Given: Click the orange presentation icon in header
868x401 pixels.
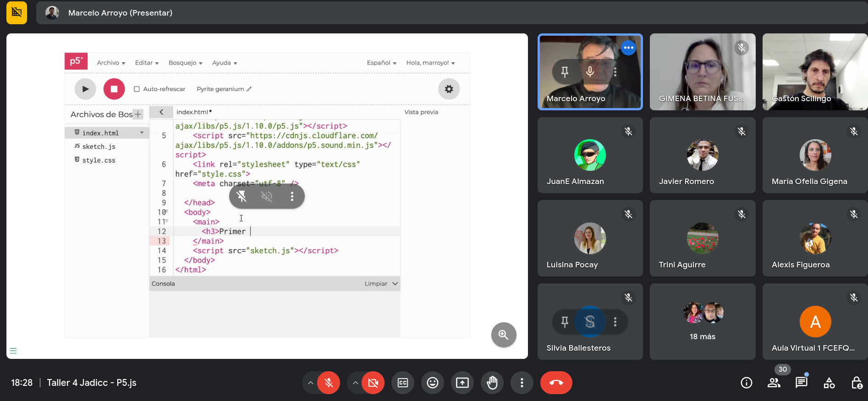Looking at the screenshot, I should coord(16,12).
